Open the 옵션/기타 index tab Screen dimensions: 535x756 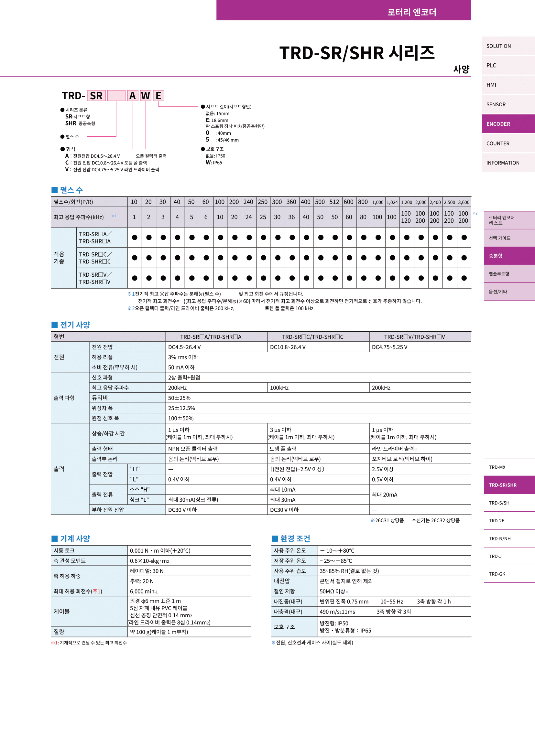[509, 292]
